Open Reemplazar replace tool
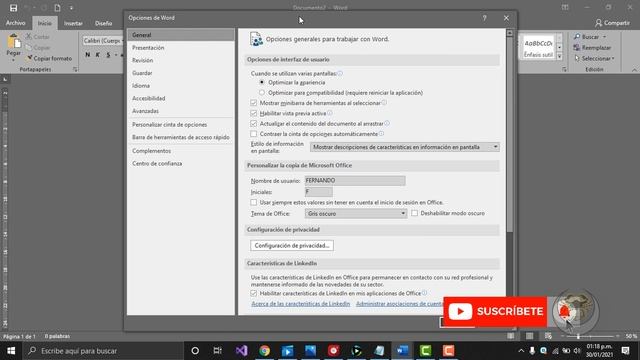640x360 pixels. [x=592, y=48]
